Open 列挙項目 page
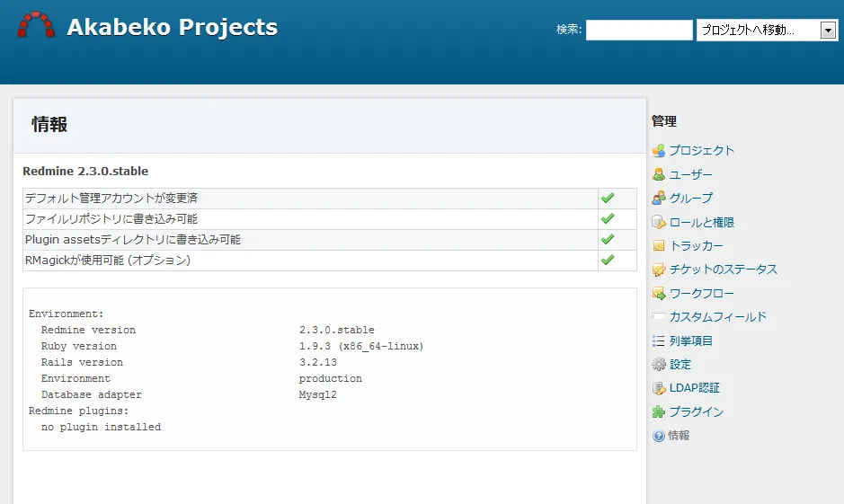Viewport: 844px width, 504px height. (690, 340)
